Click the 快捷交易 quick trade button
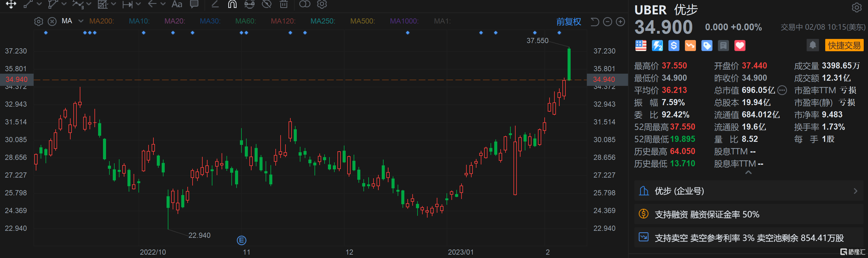 pyautogui.click(x=844, y=46)
